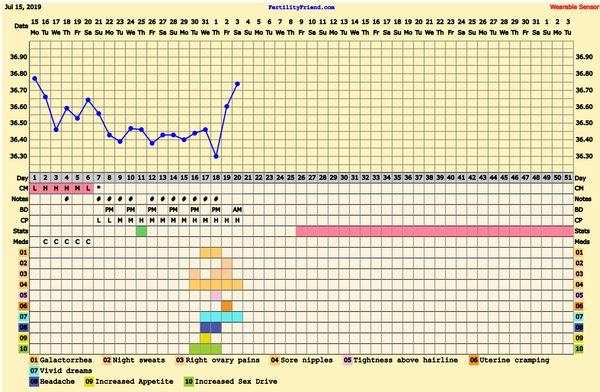Click the cycle day 51 cell
Screen dimensions: 600x392
[568, 178]
